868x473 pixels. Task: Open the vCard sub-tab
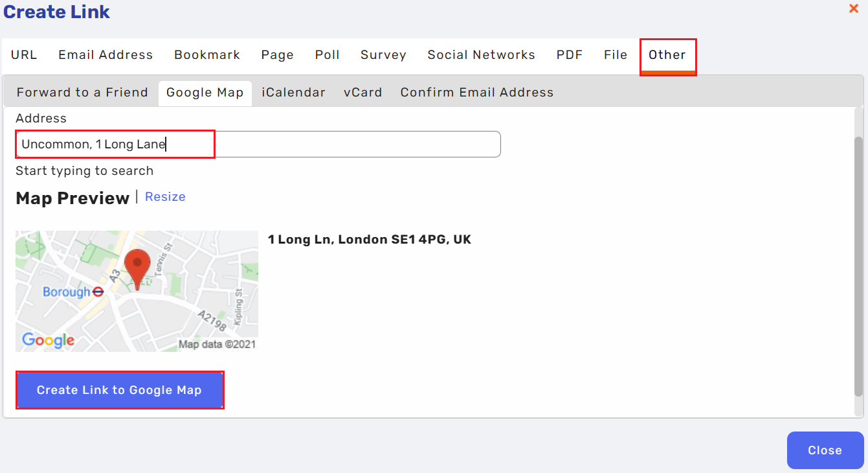tap(363, 93)
